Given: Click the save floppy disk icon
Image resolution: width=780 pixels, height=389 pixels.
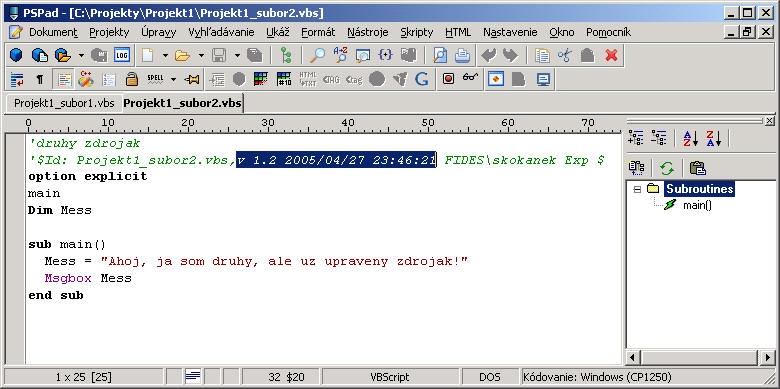Looking at the screenshot, I should tap(219, 55).
